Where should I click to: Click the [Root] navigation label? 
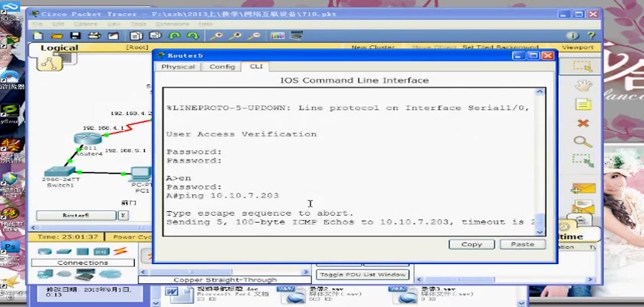(136, 48)
